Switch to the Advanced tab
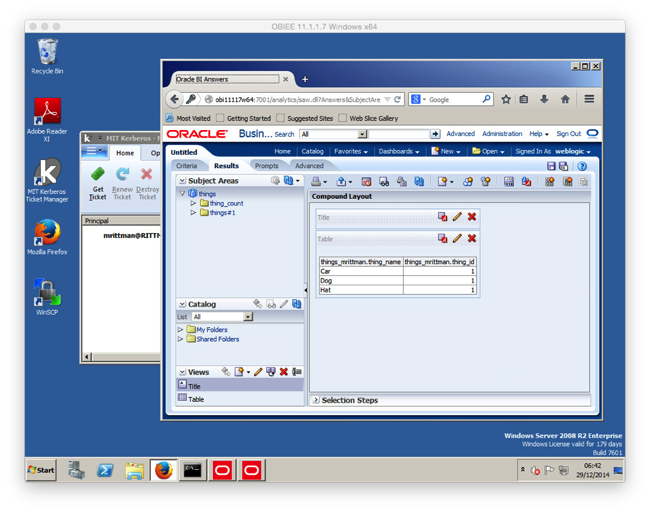 [309, 166]
